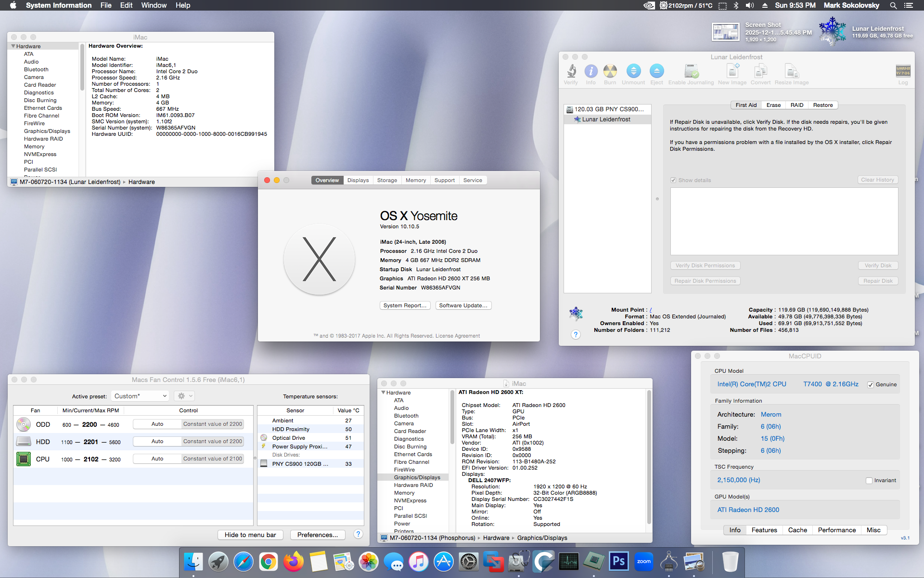This screenshot has width=924, height=578.
Task: Open the Performance tab in MacCPUID
Action: [x=837, y=530]
